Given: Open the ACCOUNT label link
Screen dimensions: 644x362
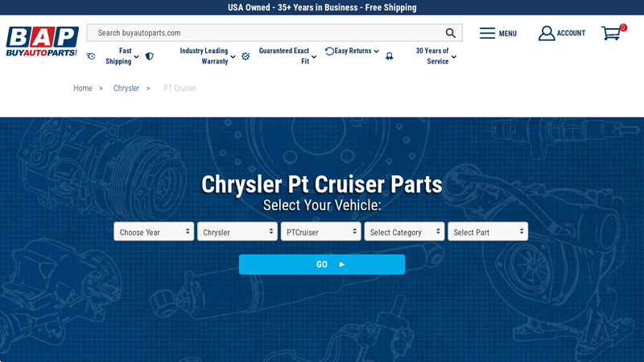Looking at the screenshot, I should pyautogui.click(x=571, y=33).
